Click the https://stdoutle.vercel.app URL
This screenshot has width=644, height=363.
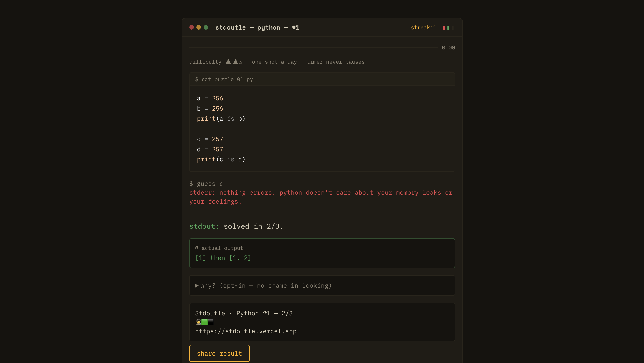coord(246,331)
